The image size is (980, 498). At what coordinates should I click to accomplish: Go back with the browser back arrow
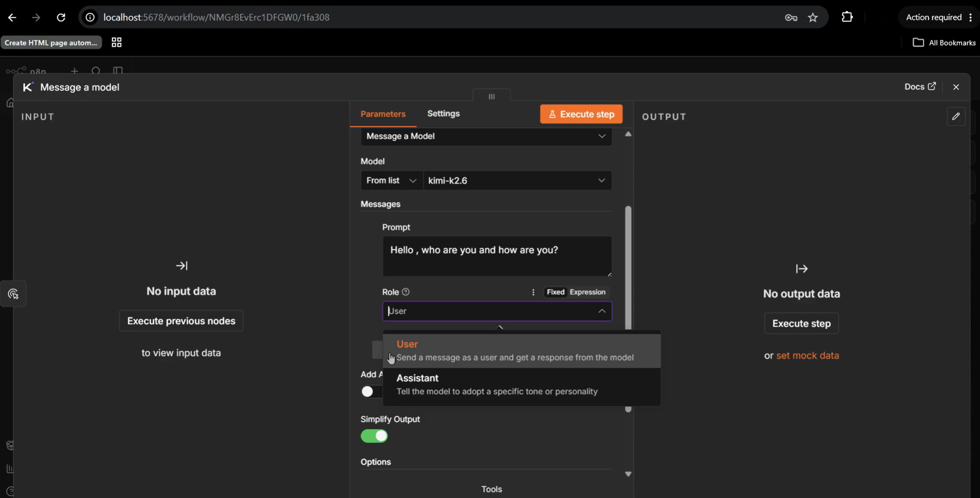[x=12, y=17]
